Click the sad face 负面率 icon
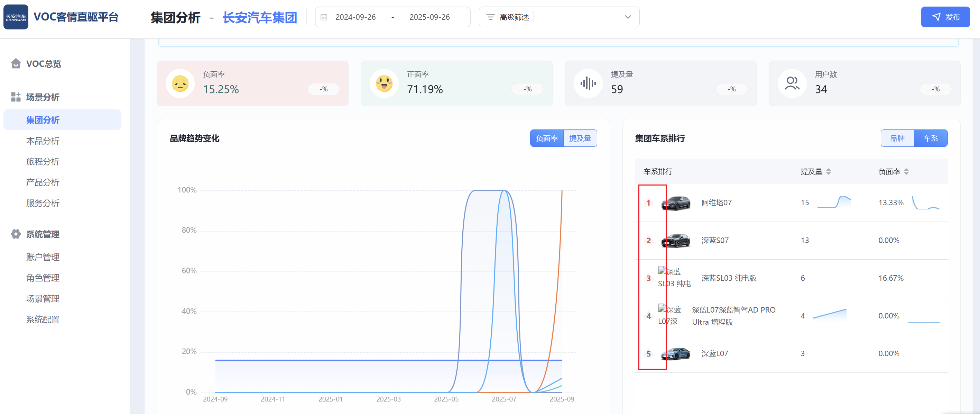 tap(180, 83)
